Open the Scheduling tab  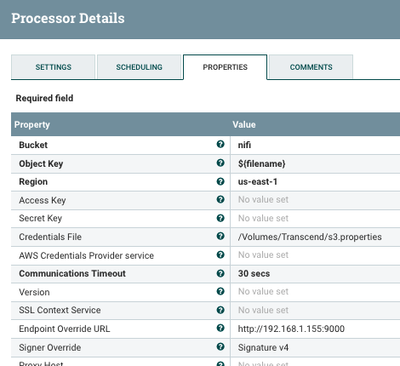pos(139,67)
